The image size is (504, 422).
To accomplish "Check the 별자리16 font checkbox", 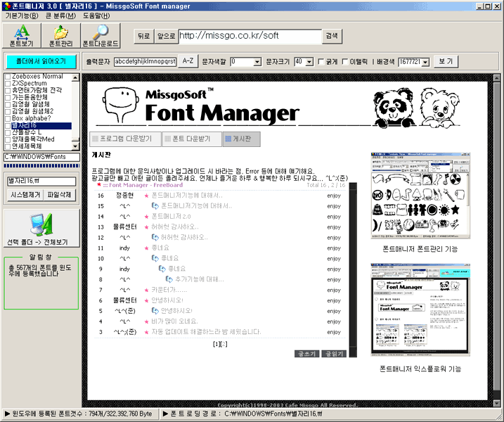I will coord(8,125).
